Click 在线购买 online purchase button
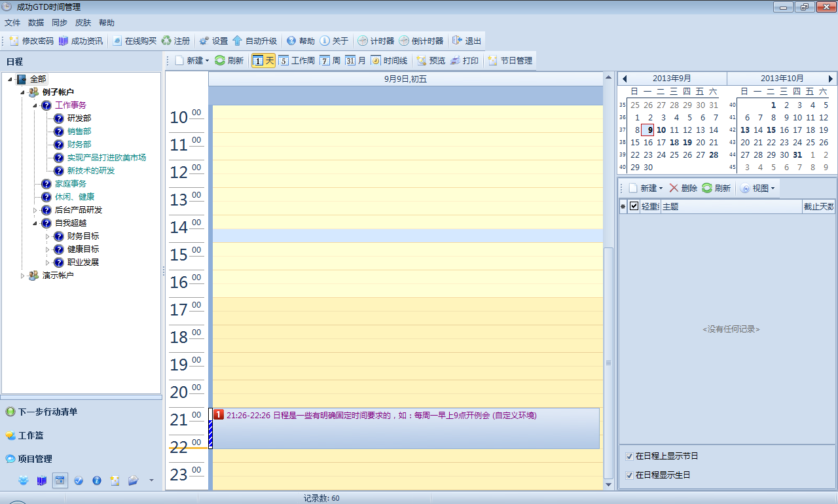Viewport: 838px width, 504px height. click(x=134, y=41)
